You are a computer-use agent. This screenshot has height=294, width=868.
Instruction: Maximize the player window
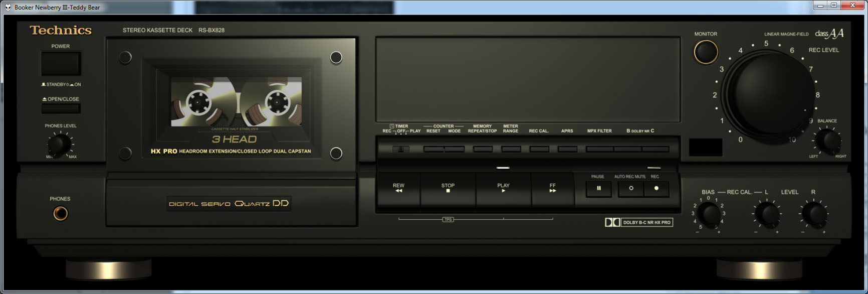click(834, 6)
